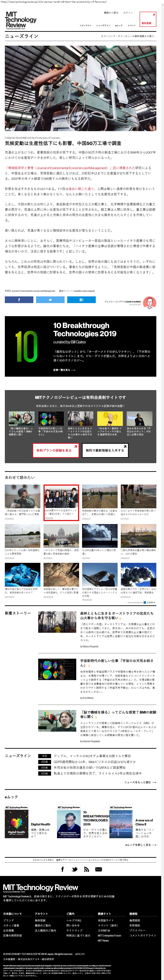Click ヘルプ/FAQ footer link
The height and width of the screenshot is (980, 164).
[x=74, y=920]
